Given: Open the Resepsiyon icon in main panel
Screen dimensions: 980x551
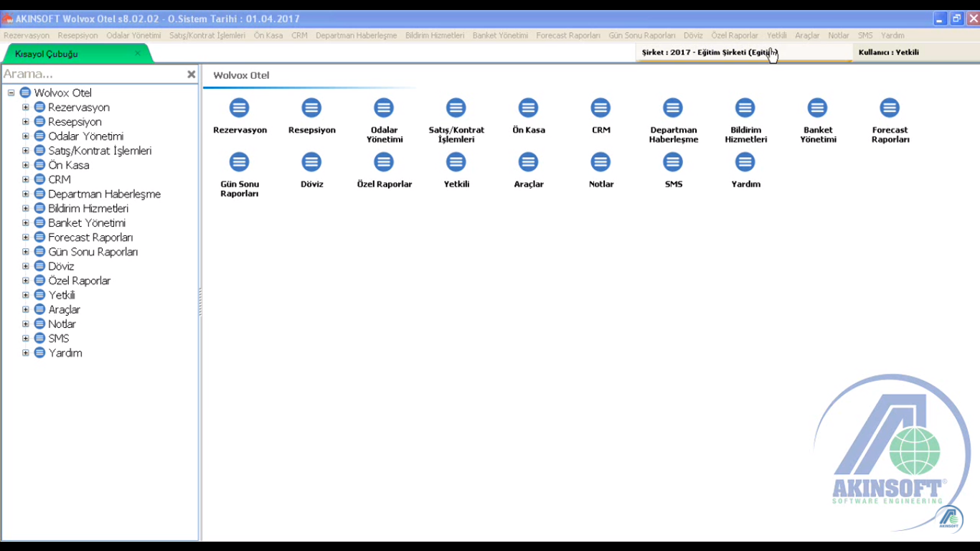Looking at the screenshot, I should (311, 108).
